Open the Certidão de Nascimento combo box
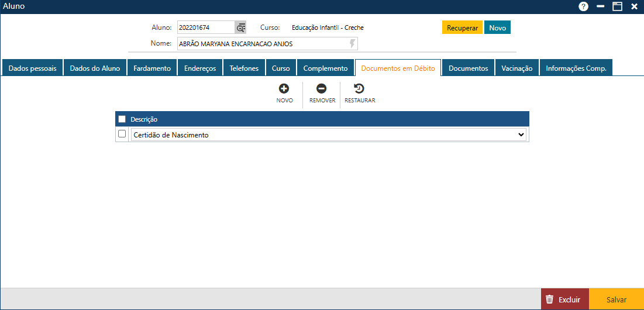 pos(328,135)
